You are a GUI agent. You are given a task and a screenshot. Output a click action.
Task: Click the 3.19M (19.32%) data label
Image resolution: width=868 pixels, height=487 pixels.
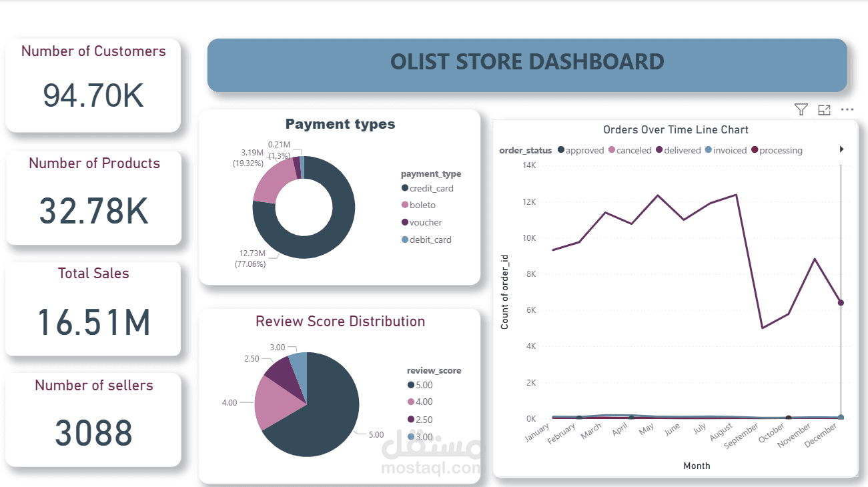[x=250, y=157]
